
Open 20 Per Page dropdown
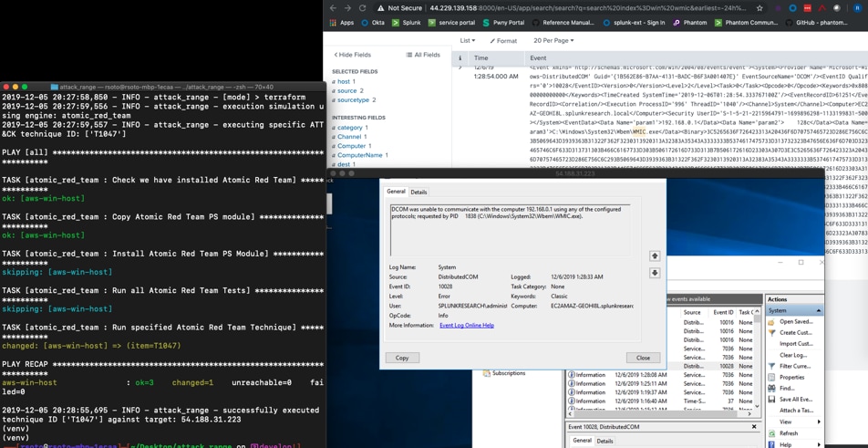(x=553, y=40)
